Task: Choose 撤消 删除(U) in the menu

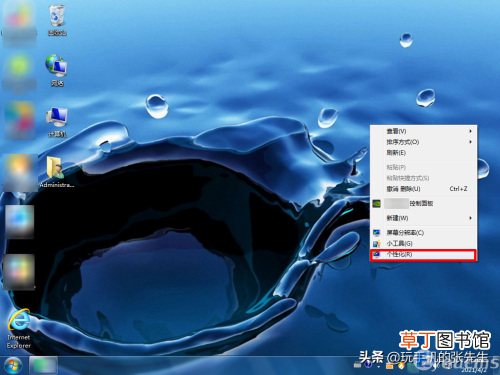Action: [x=424, y=189]
